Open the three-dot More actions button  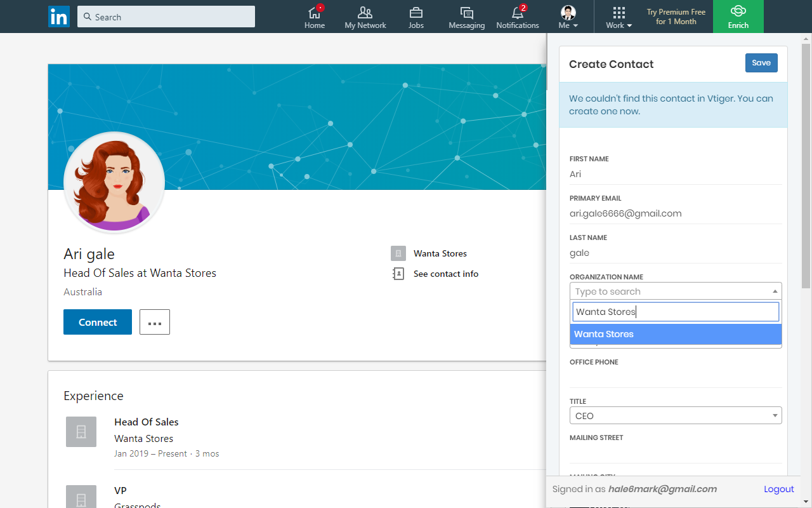155,322
